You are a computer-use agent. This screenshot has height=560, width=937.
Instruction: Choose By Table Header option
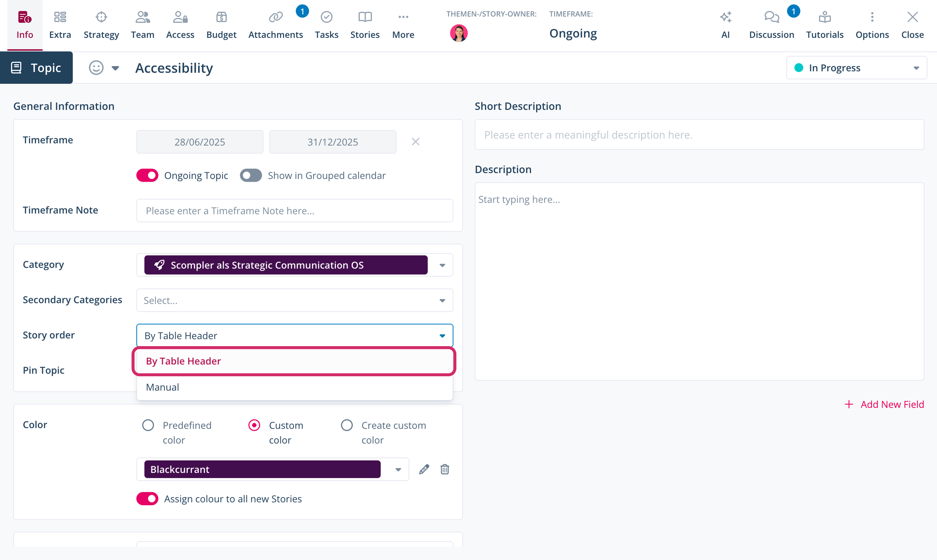coord(294,361)
